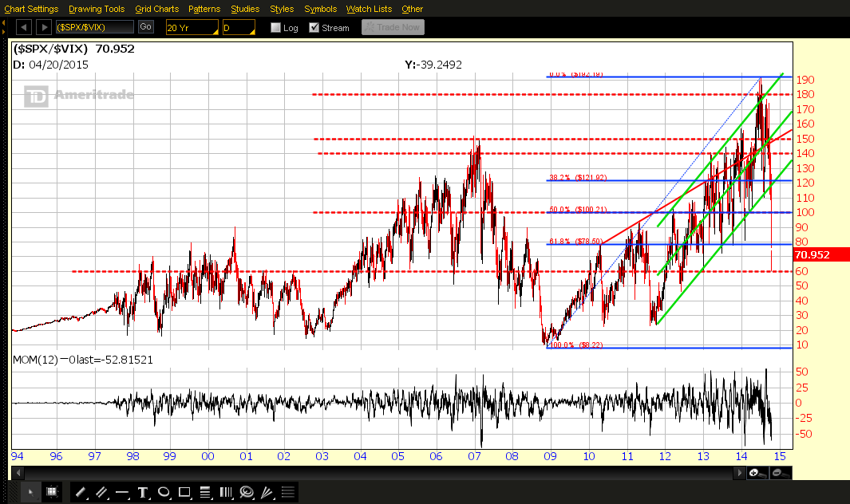The width and height of the screenshot is (850, 504).
Task: Enable the Log scale checkbox
Action: pyautogui.click(x=275, y=28)
